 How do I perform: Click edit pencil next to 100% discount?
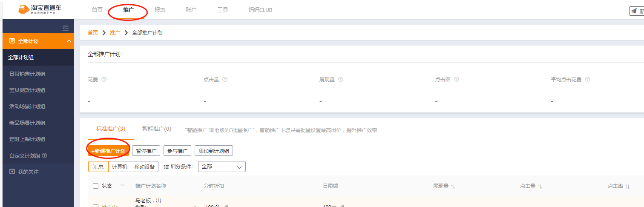tap(226, 206)
